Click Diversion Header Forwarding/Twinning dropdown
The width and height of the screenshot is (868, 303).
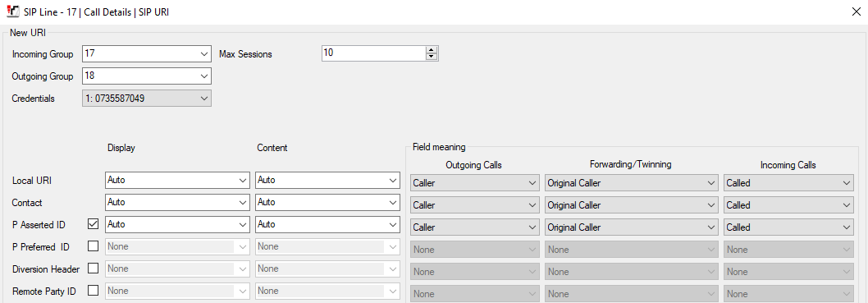(632, 272)
